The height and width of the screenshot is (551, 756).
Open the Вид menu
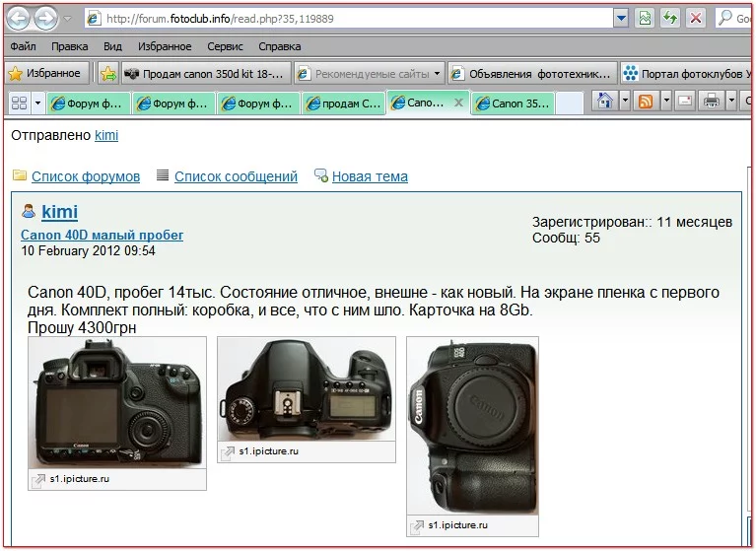point(112,46)
